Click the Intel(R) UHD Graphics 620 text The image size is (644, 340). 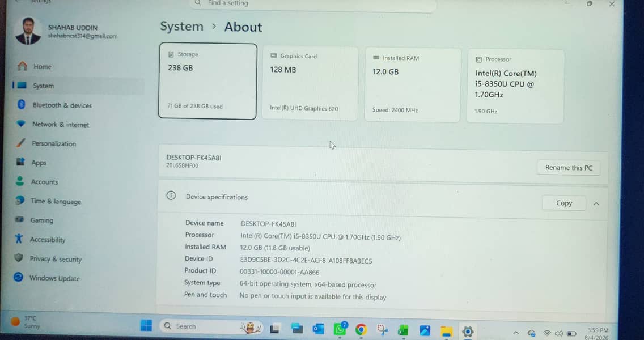304,108
